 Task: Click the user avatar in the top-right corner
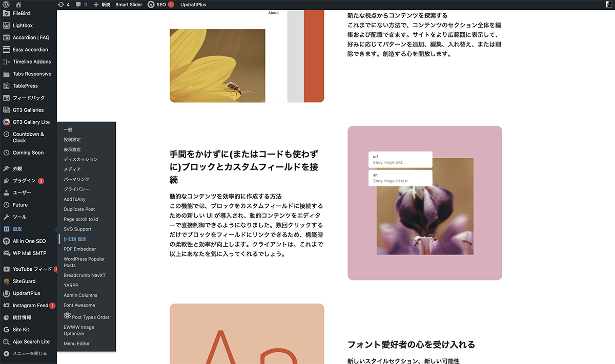(608, 5)
